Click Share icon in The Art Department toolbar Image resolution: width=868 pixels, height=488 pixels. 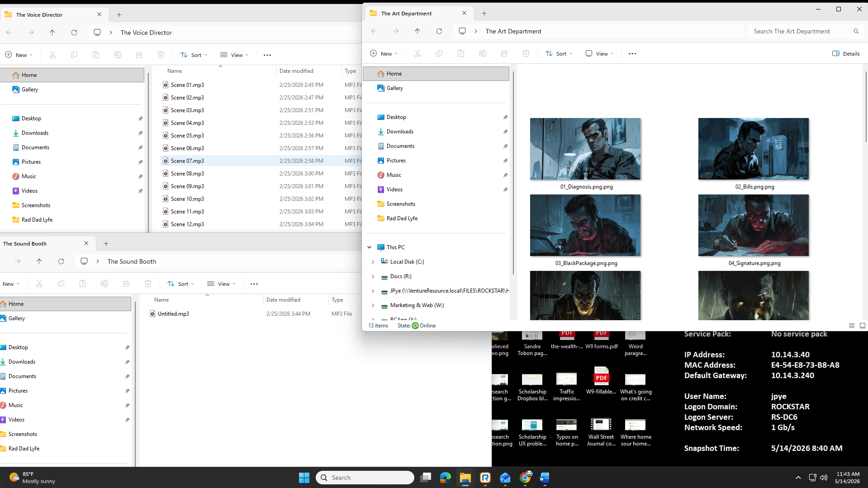click(x=504, y=53)
